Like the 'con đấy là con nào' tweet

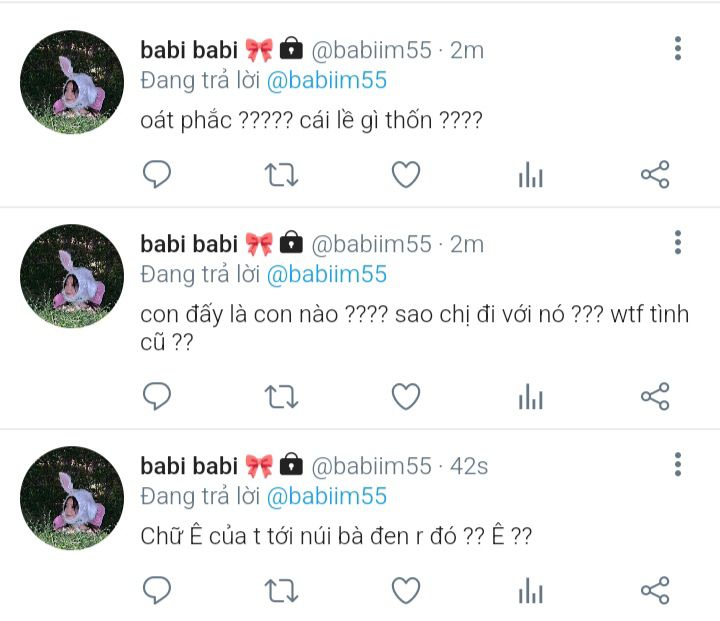point(406,396)
